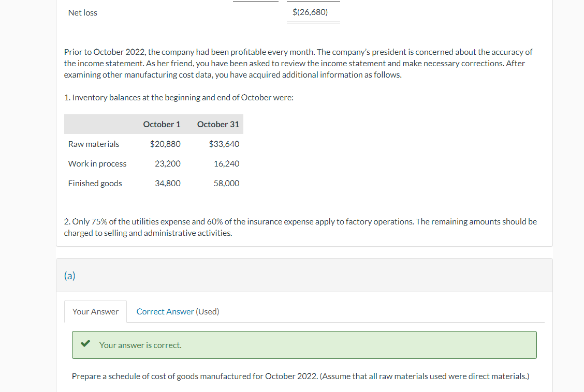The height and width of the screenshot is (392, 584).
Task: Click the Work in process row label
Action: click(97, 163)
